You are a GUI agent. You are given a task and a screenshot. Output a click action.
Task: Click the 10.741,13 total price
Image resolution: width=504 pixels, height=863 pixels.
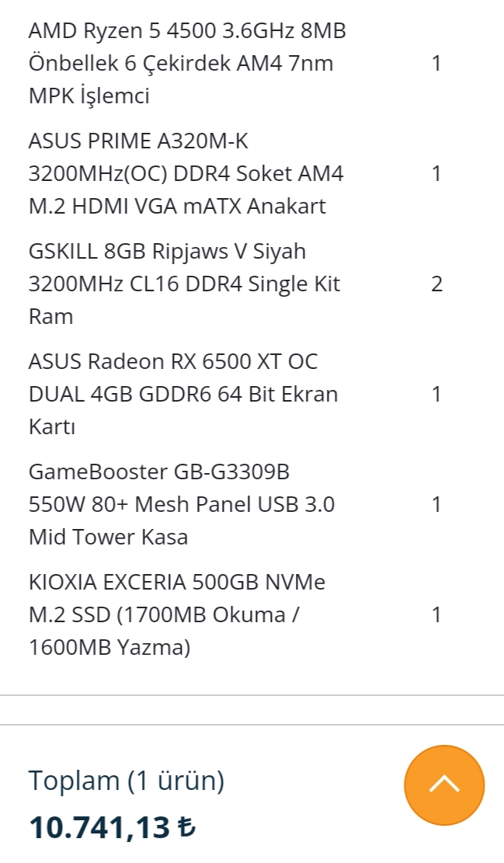point(99,828)
